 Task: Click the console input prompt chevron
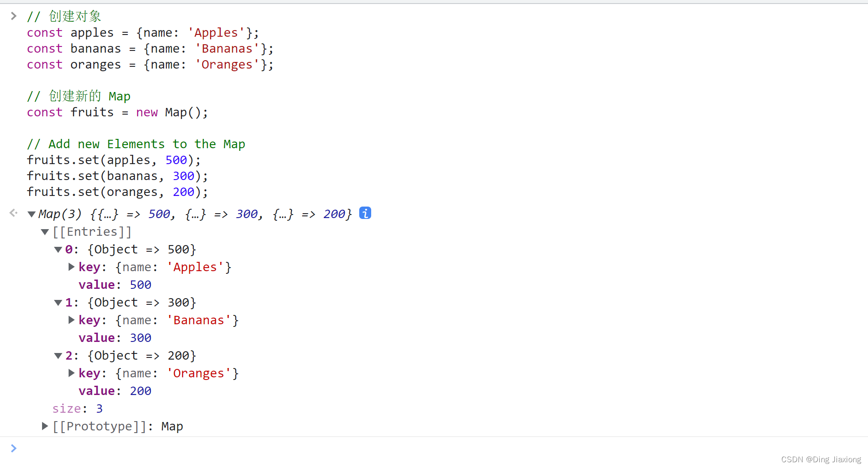[x=14, y=449]
